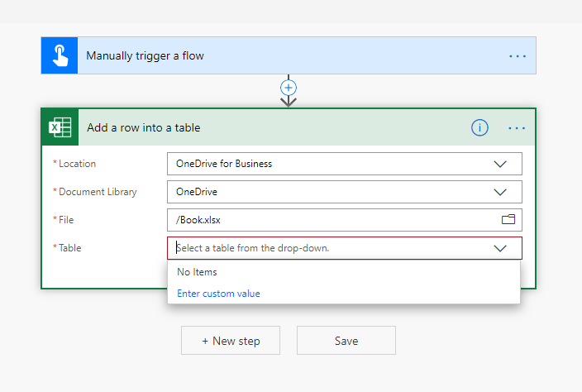Toggle the Table dropdown chevron
582x392 pixels.
500,248
